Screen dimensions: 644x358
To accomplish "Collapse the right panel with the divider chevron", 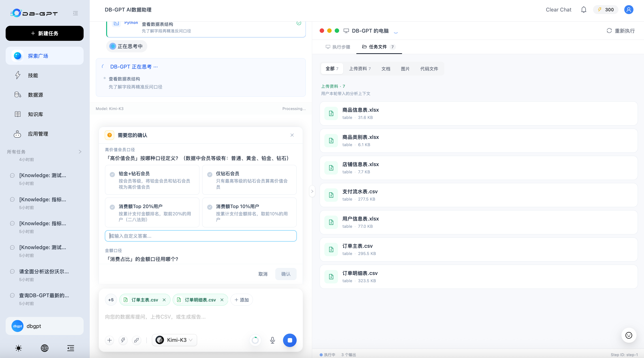I will (312, 191).
